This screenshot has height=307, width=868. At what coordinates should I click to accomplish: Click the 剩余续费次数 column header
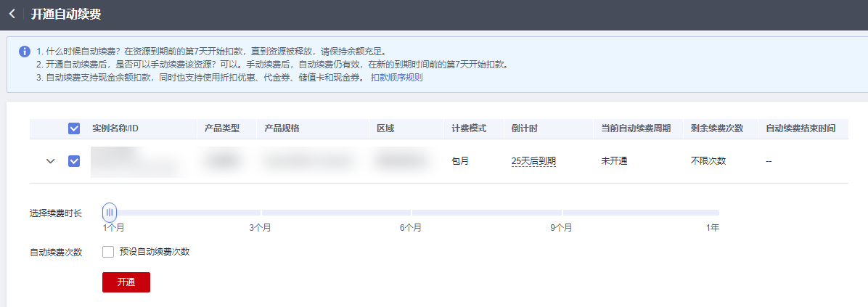pos(717,128)
